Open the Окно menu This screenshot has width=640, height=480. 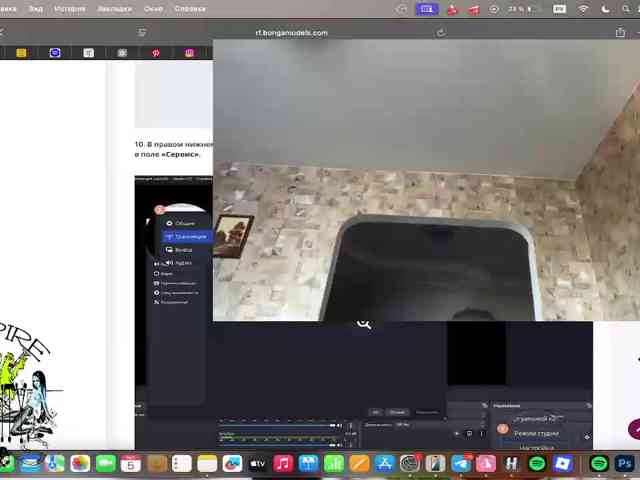(153, 9)
